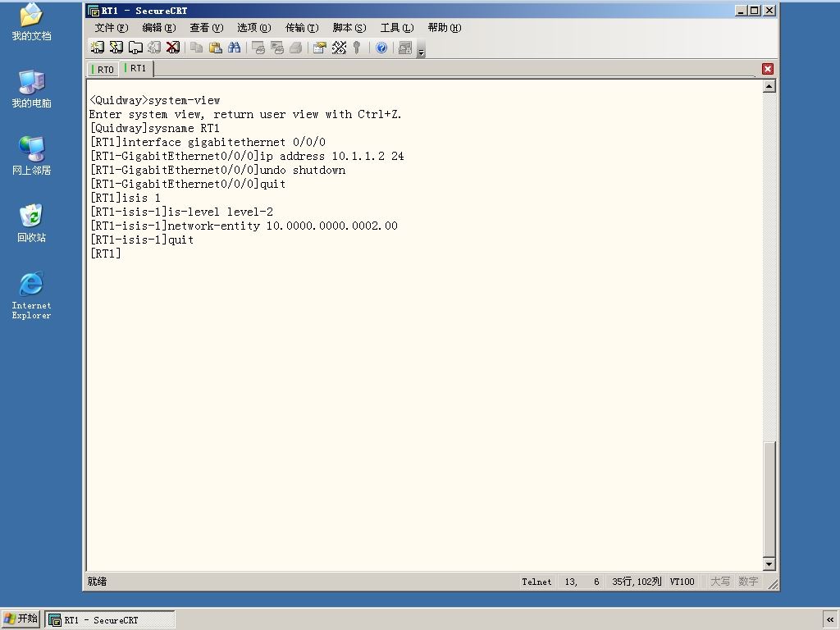Image resolution: width=840 pixels, height=630 pixels.
Task: Click the 我的文档 desktop icon
Action: (x=31, y=21)
